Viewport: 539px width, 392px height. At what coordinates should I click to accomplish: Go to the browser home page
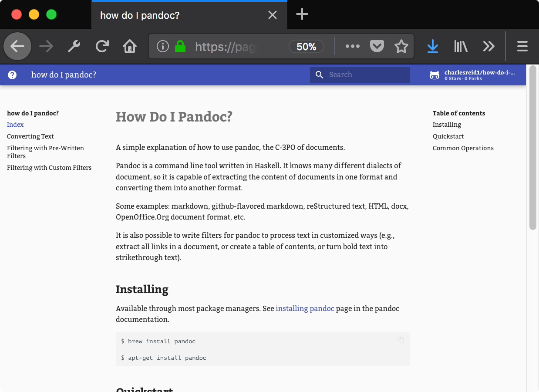coord(130,46)
